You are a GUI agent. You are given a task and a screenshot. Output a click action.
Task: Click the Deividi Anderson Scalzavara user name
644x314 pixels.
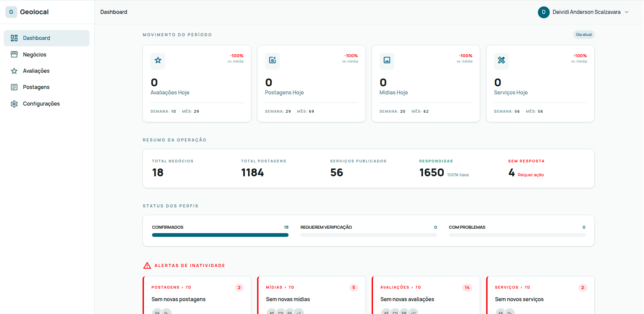(587, 12)
